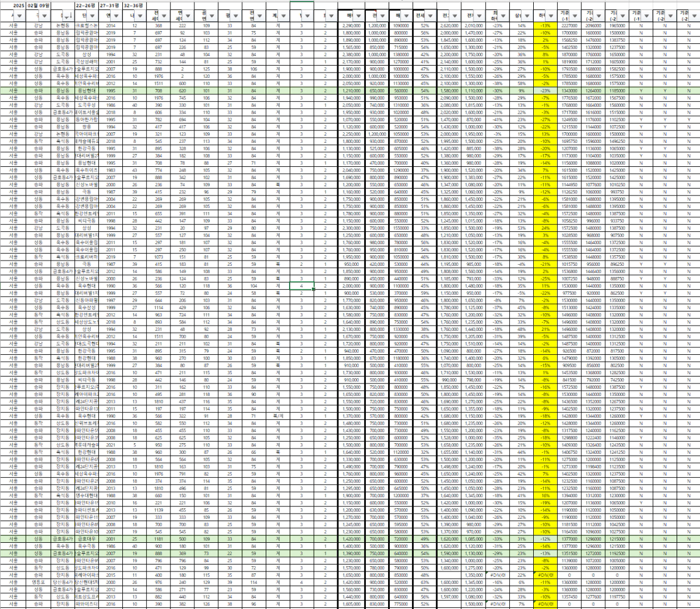The width and height of the screenshot is (700, 609).
Task: Select the 22~26평 header cell
Action: pos(85,5)
